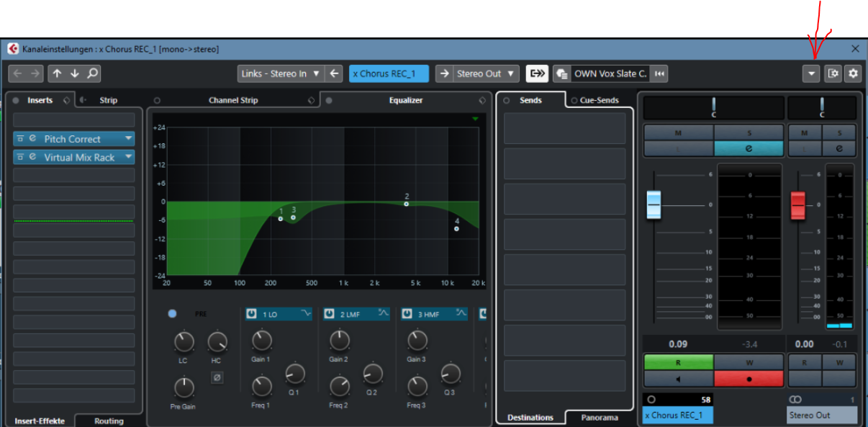Open the Pitch Correct plugin editor icon
The image size is (868, 427).
click(32, 139)
